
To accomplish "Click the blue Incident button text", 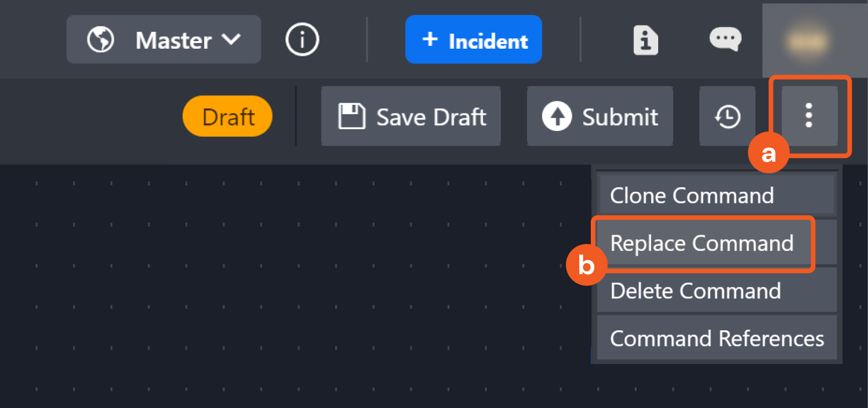I will (x=488, y=41).
